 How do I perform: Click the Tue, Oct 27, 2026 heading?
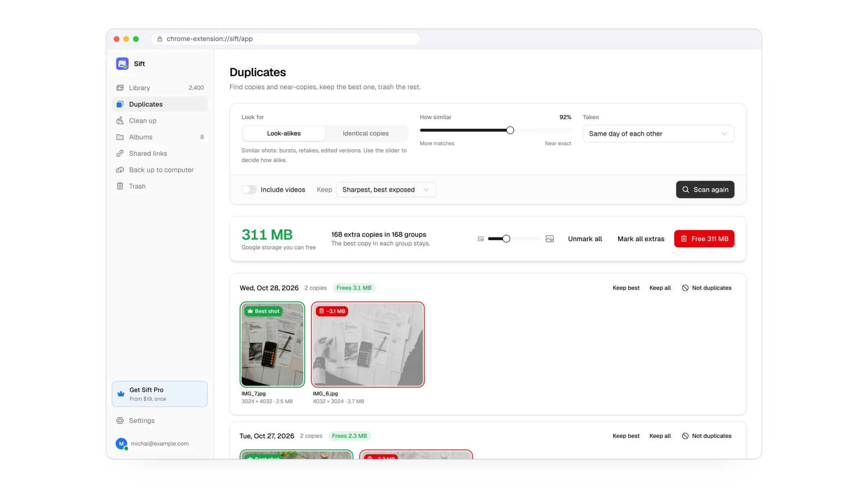[267, 436]
